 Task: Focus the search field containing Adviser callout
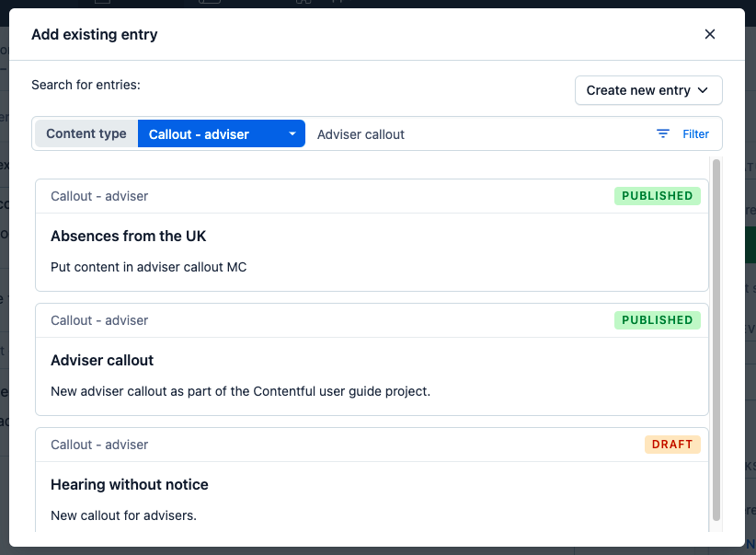pyautogui.click(x=478, y=133)
